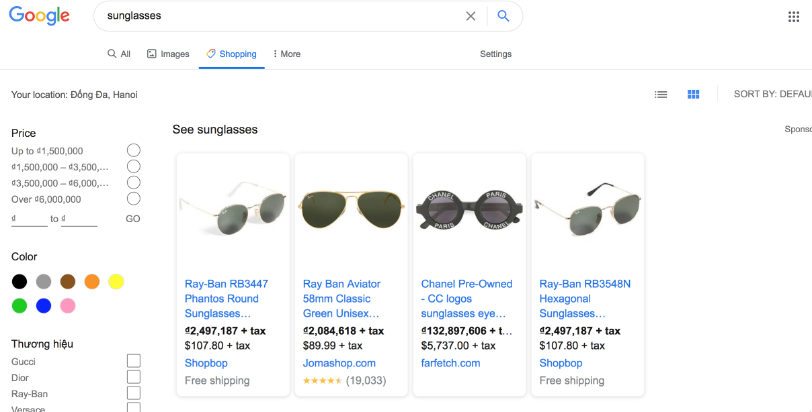Open the Google apps grid icon

[x=793, y=17]
